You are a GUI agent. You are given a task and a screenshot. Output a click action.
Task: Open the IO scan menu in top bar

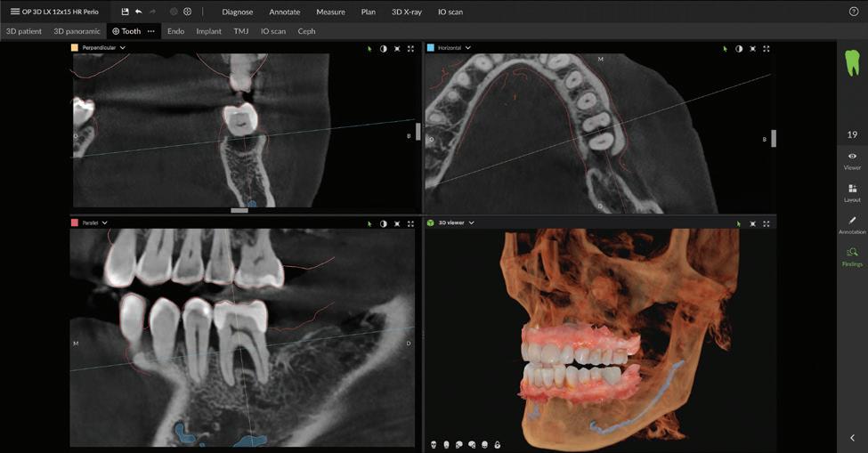tap(450, 12)
